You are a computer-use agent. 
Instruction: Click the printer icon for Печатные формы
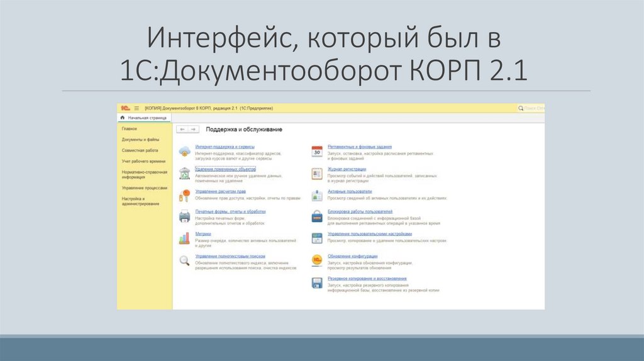(184, 216)
